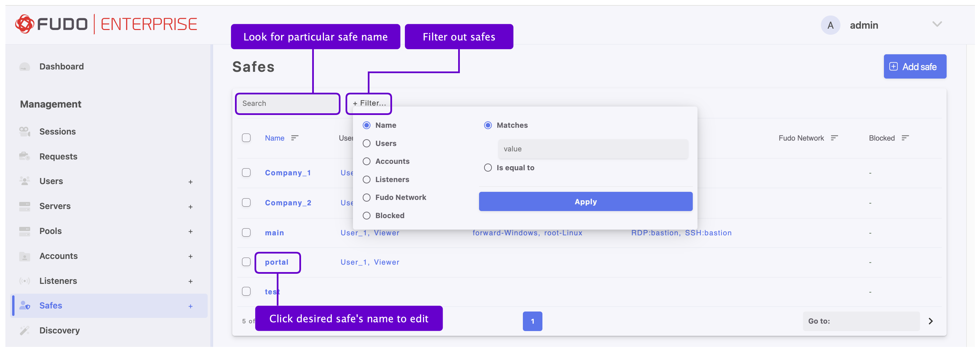This screenshot has height=355, width=980.
Task: Expand the Accounts menu plus
Action: (x=190, y=257)
